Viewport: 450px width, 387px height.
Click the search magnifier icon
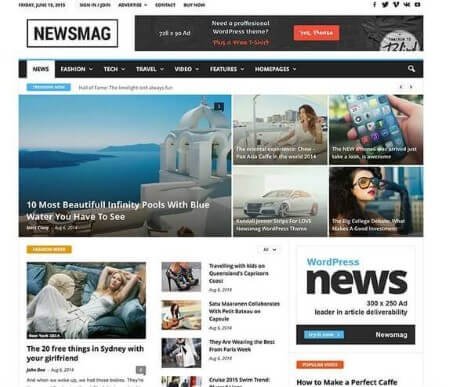[x=411, y=69]
